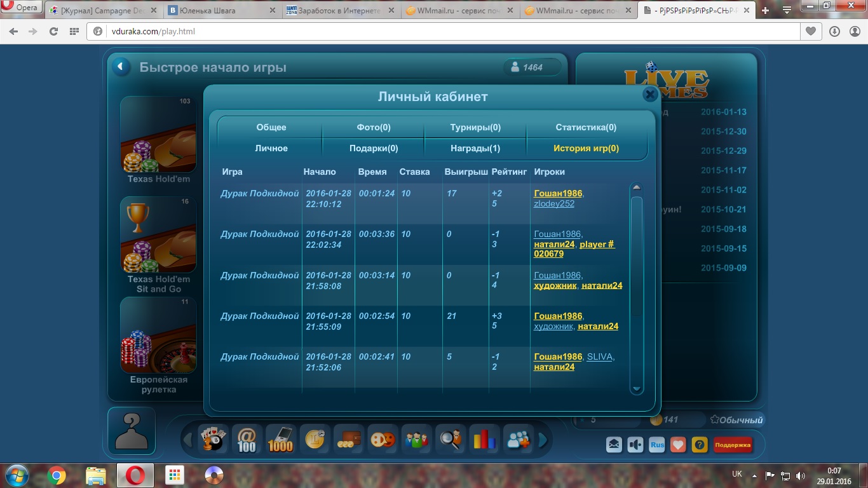Screen dimensions: 868x488
Task: Click натали24 in the 21:52:06 game row
Action: [554, 367]
